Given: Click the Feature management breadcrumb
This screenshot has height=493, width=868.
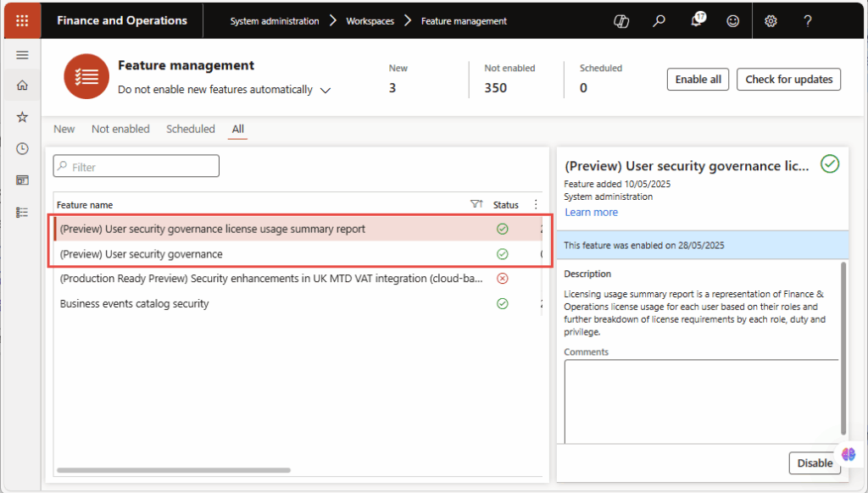Looking at the screenshot, I should (464, 21).
